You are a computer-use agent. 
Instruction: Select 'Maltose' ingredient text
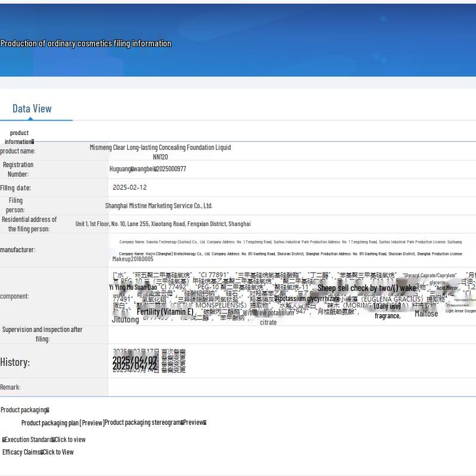(x=426, y=314)
